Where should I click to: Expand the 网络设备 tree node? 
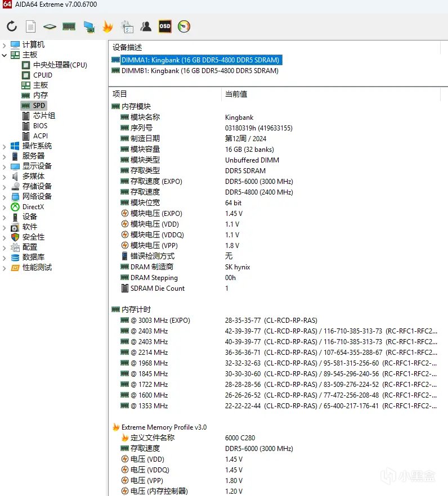click(x=4, y=197)
